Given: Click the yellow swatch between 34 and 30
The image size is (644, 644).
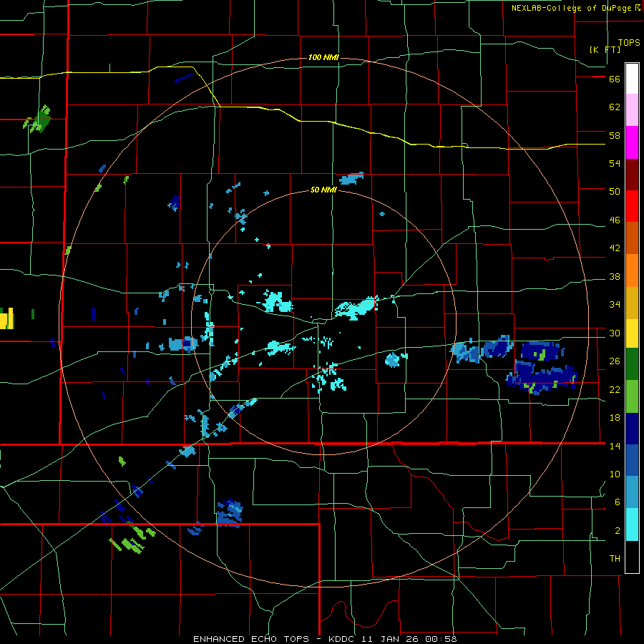Looking at the screenshot, I should coord(632,333).
